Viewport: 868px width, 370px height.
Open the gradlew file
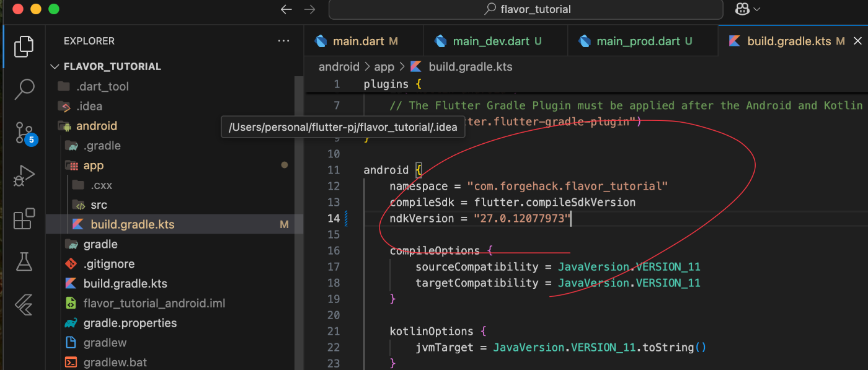(105, 343)
